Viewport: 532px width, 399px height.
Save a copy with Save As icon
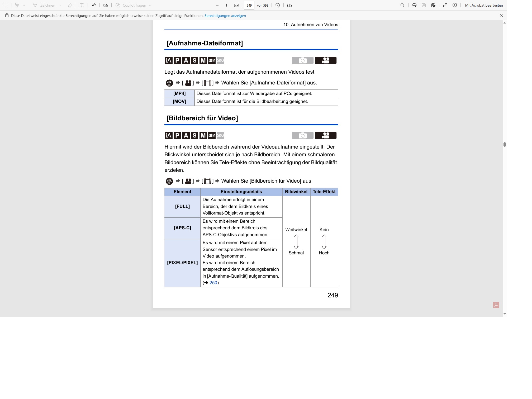pyautogui.click(x=433, y=5)
